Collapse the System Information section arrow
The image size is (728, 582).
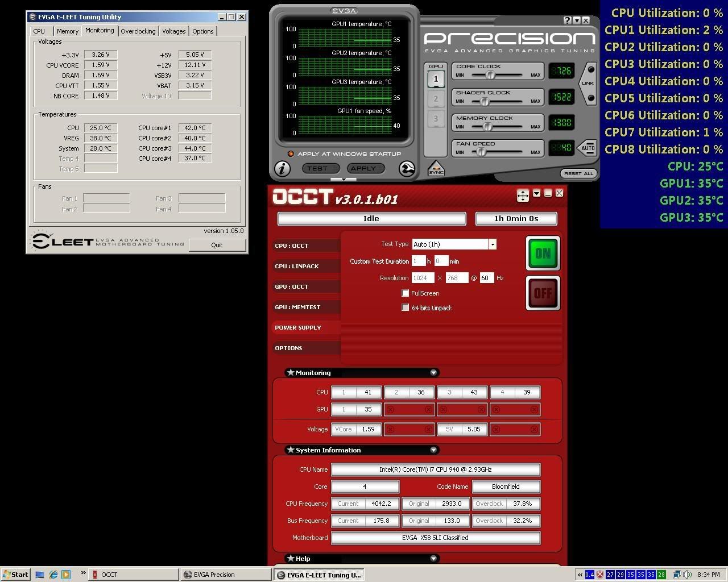[433, 450]
